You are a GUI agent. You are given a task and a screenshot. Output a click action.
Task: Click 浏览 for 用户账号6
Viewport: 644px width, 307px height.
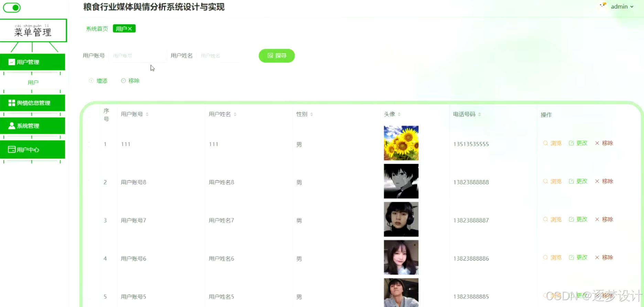[552, 257]
